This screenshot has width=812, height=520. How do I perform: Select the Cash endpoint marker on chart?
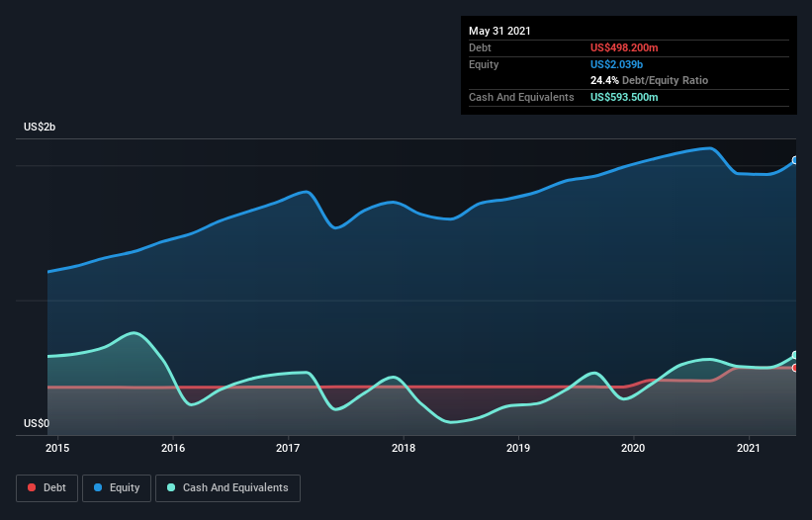(795, 355)
